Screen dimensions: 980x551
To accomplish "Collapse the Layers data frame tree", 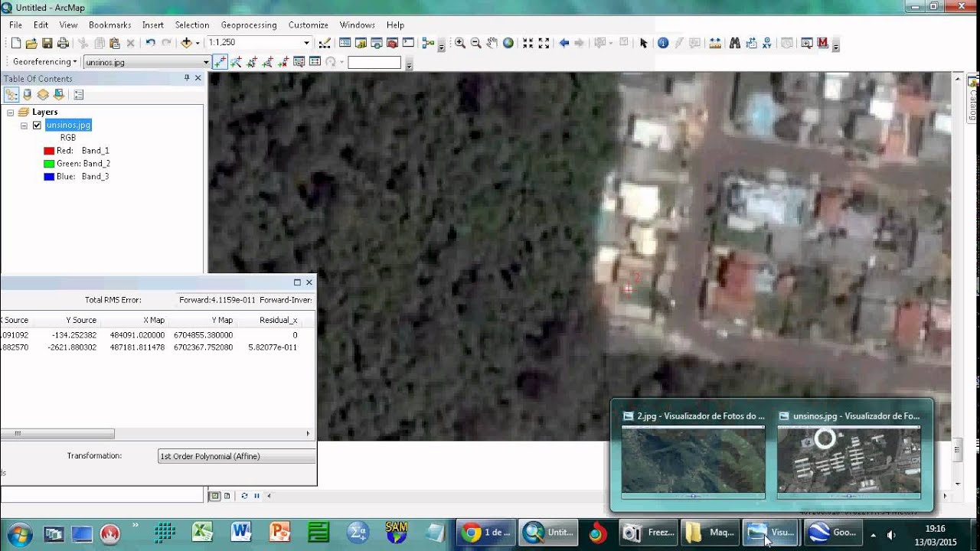I will [11, 112].
